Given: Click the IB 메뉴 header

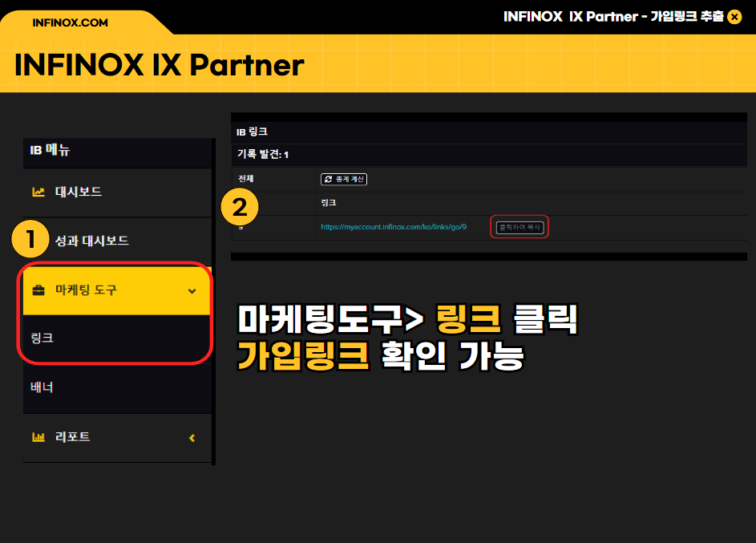Looking at the screenshot, I should 50,150.
